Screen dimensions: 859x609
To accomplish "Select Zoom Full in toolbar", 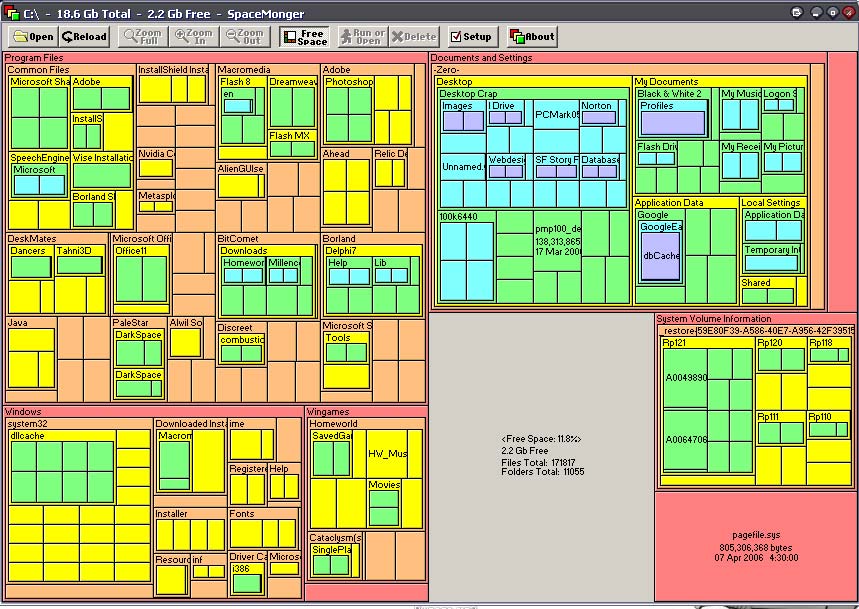I will (143, 37).
